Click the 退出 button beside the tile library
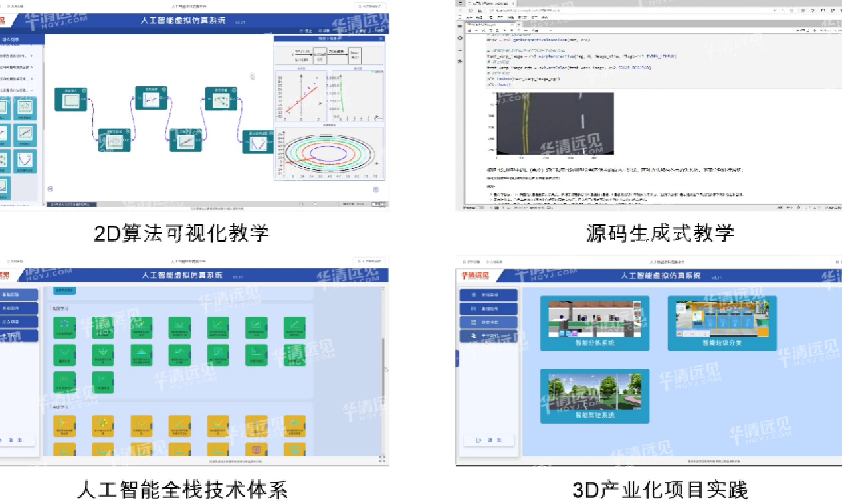Viewport: 842px width, 504px height. tap(16, 440)
